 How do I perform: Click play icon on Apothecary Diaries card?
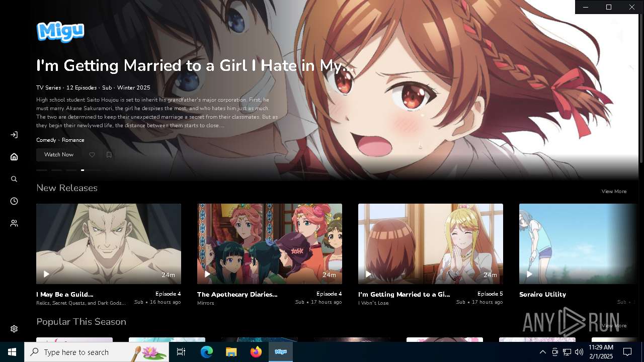tap(207, 274)
